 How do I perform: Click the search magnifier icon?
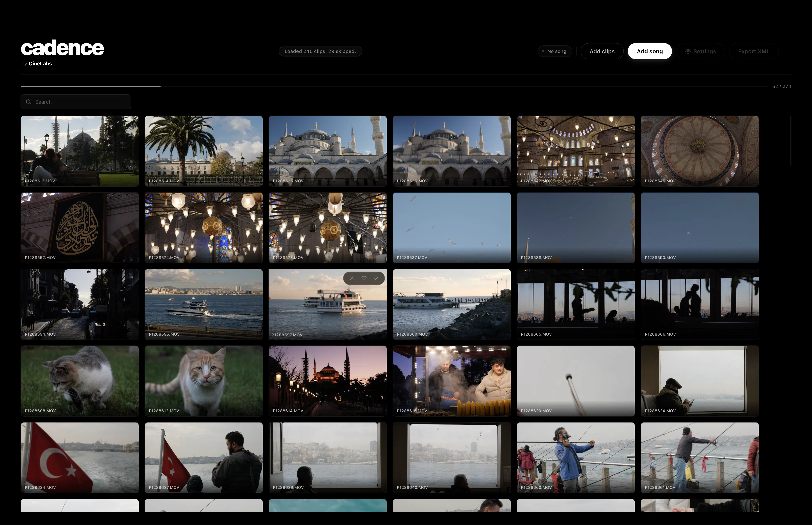[29, 102]
